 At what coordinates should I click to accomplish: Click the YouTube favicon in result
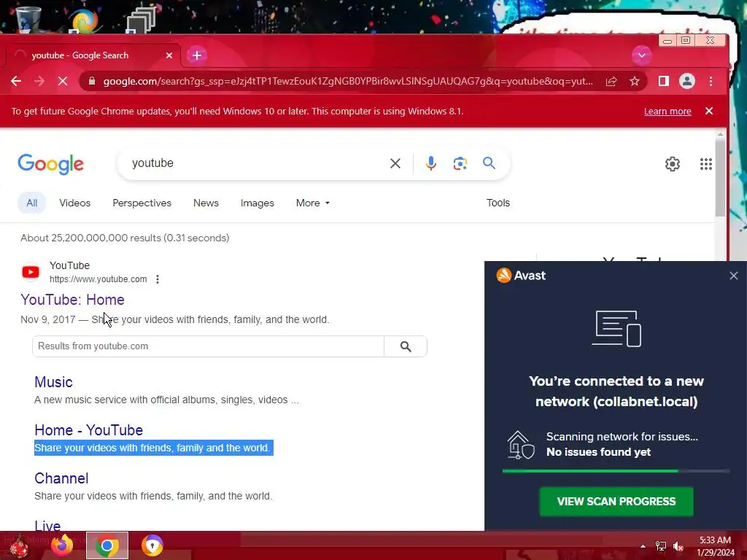coord(31,272)
